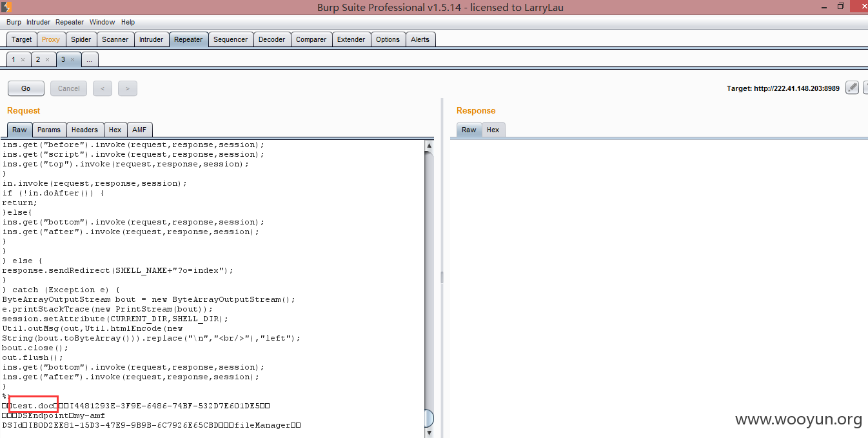Close repeater tab 3
The image size is (868, 438).
(72, 60)
